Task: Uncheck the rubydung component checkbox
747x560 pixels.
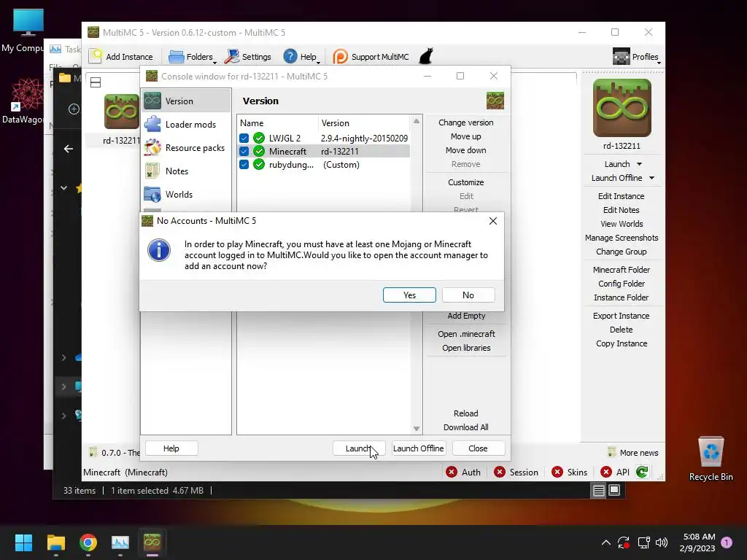Action: (244, 165)
